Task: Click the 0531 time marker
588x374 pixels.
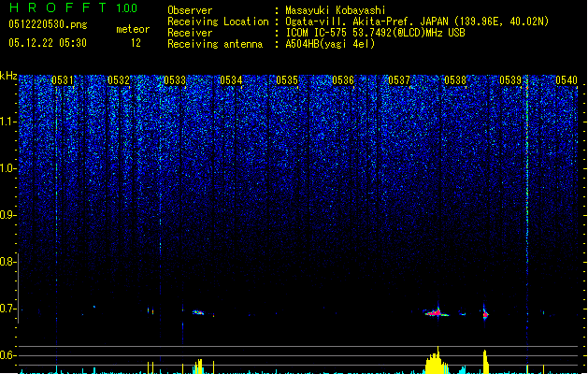Action: pos(63,80)
